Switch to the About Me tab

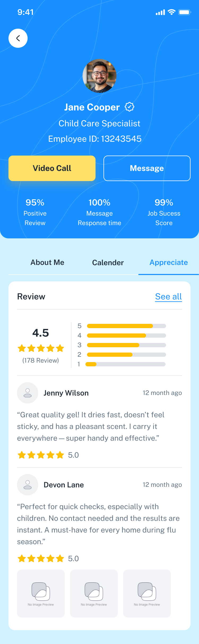click(47, 263)
